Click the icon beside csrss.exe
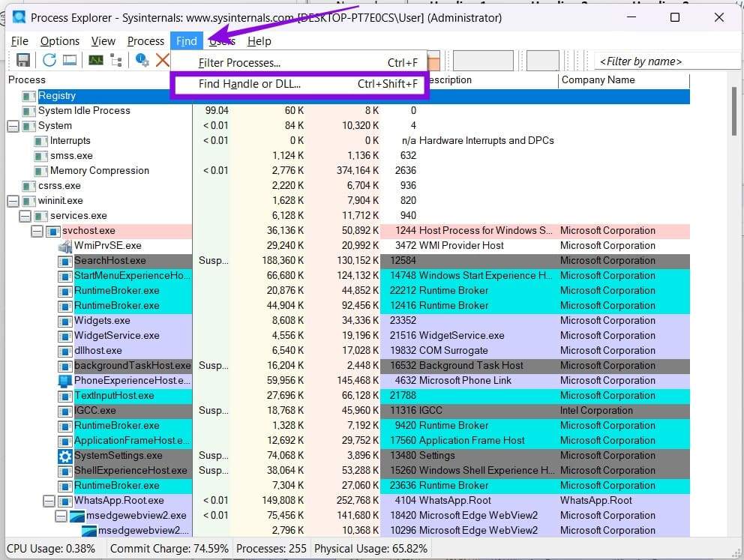744x560 pixels. click(29, 186)
